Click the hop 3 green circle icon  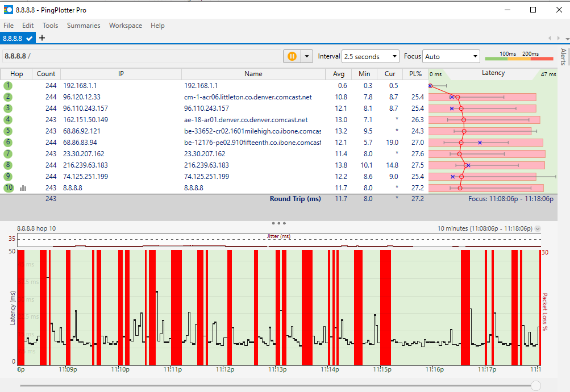tap(8, 109)
